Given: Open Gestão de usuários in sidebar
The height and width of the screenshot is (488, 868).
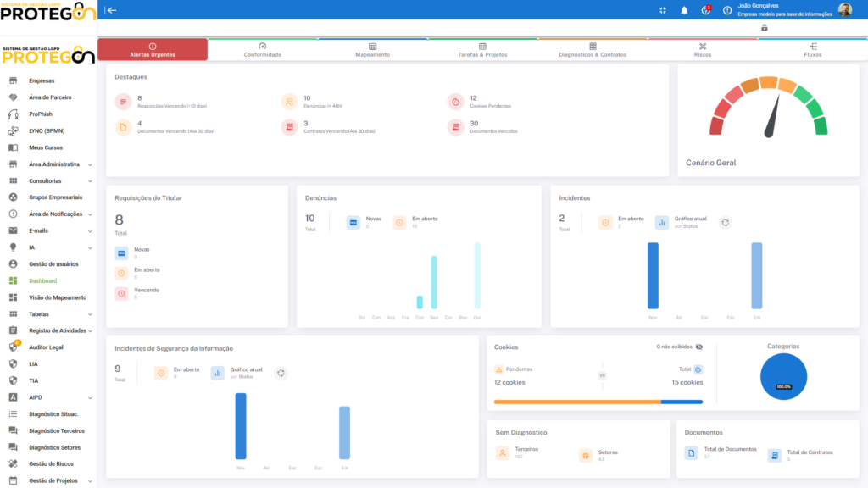Looking at the screenshot, I should pyautogui.click(x=53, y=264).
